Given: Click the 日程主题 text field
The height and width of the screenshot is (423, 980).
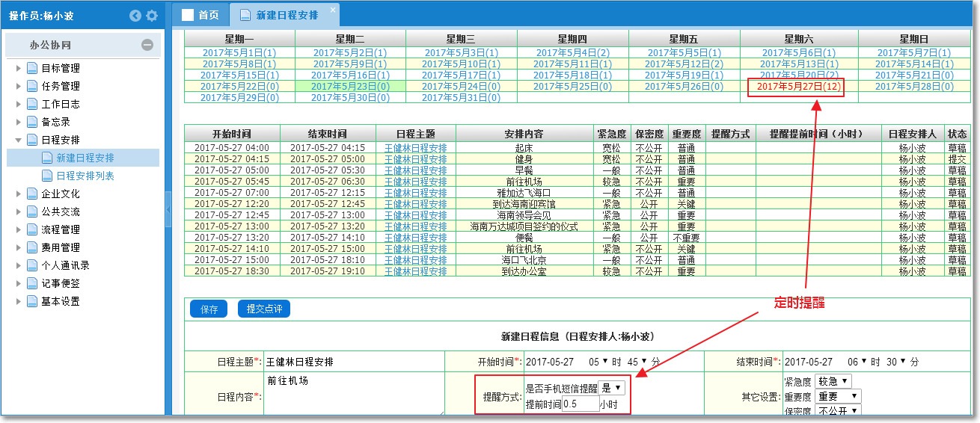Looking at the screenshot, I should pos(352,362).
